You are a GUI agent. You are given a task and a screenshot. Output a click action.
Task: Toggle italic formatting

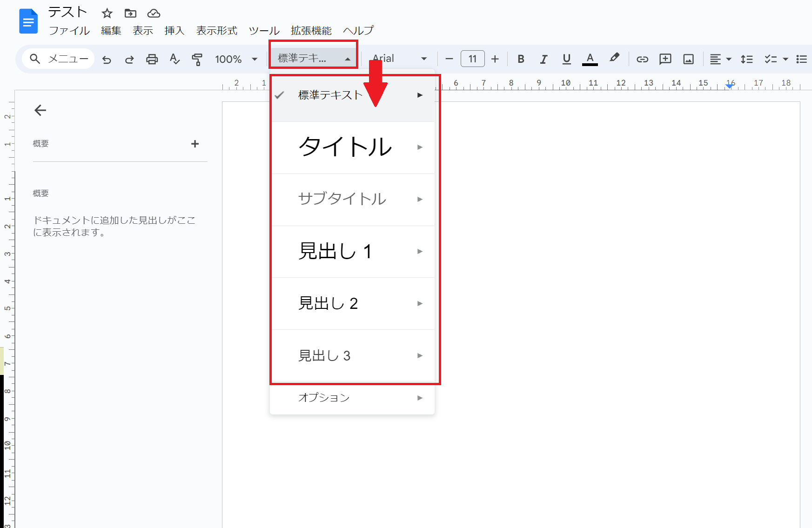point(543,59)
